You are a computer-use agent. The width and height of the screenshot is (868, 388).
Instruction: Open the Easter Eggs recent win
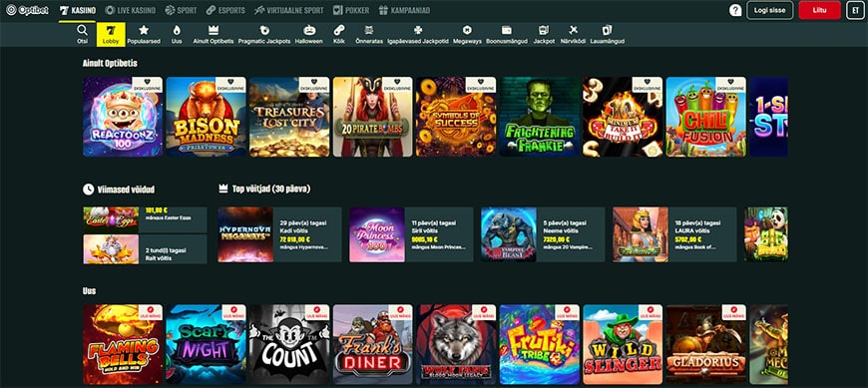145,219
